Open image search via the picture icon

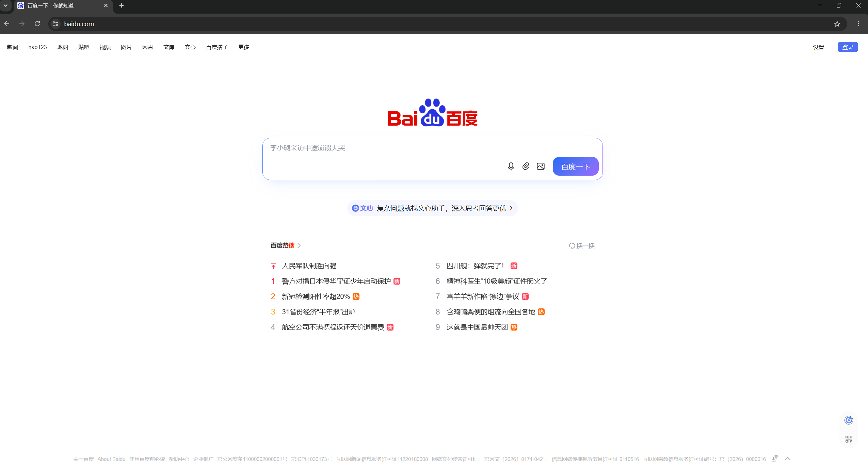(x=541, y=166)
